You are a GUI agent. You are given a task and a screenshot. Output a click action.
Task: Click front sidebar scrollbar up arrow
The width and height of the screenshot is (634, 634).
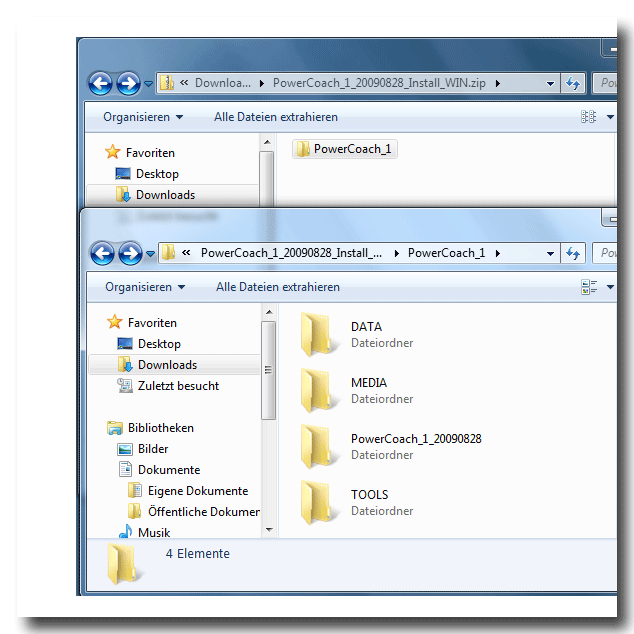click(x=269, y=312)
